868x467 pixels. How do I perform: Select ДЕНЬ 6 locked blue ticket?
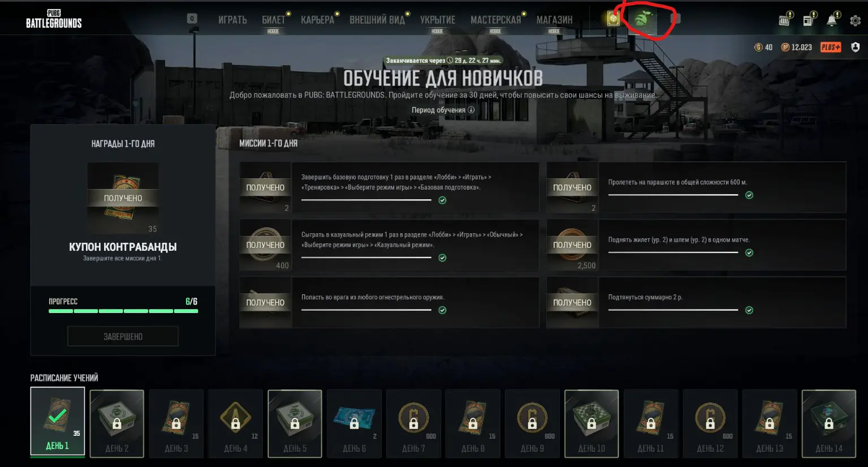click(x=355, y=423)
